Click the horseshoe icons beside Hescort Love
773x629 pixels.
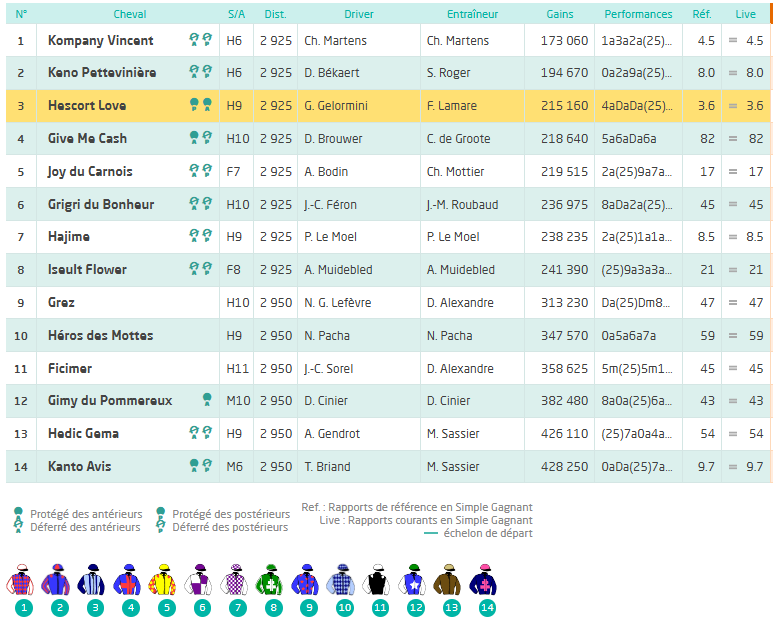point(201,105)
